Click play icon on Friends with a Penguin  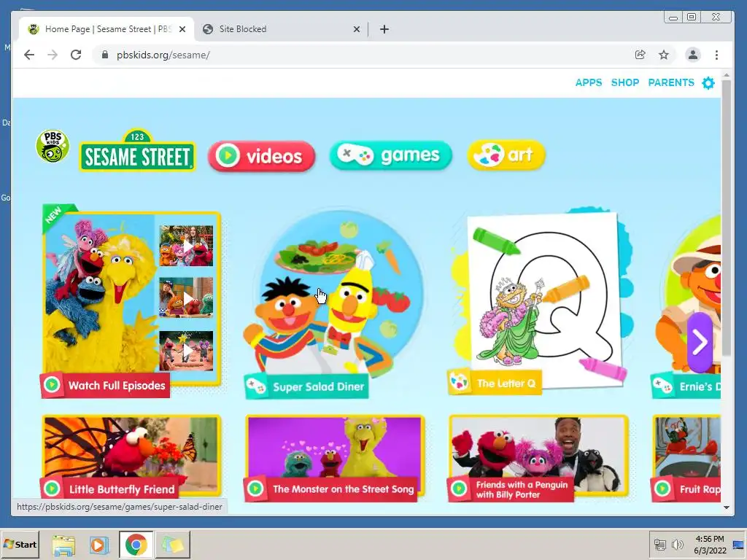pos(459,488)
